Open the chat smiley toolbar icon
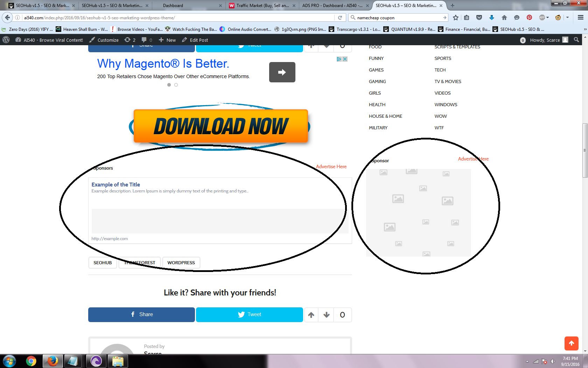Image resolution: width=588 pixels, height=368 pixels. 517,18
